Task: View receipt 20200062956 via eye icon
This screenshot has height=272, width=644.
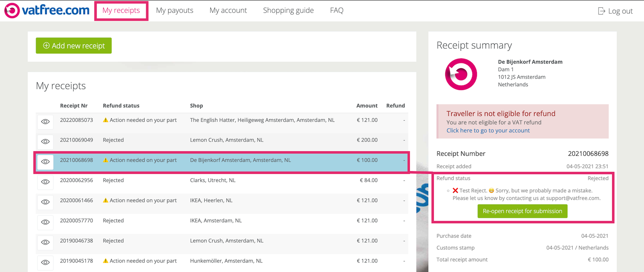Action: (x=46, y=182)
